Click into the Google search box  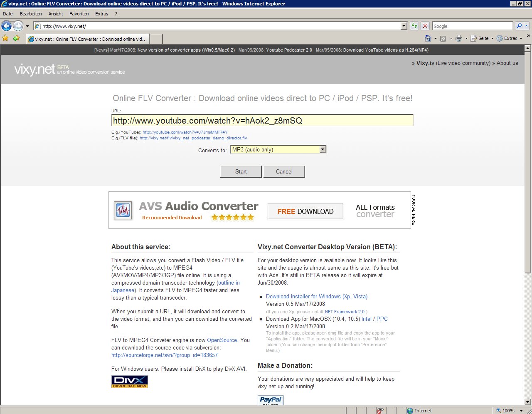click(473, 26)
